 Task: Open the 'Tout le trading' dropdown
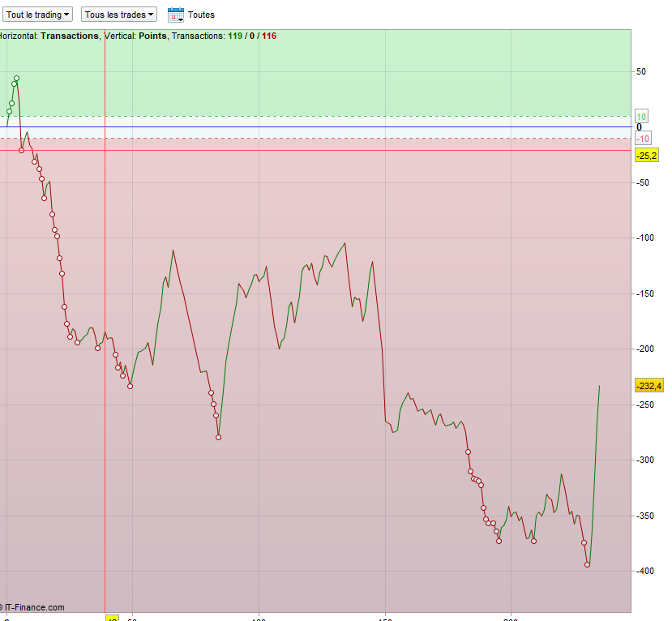(x=38, y=15)
